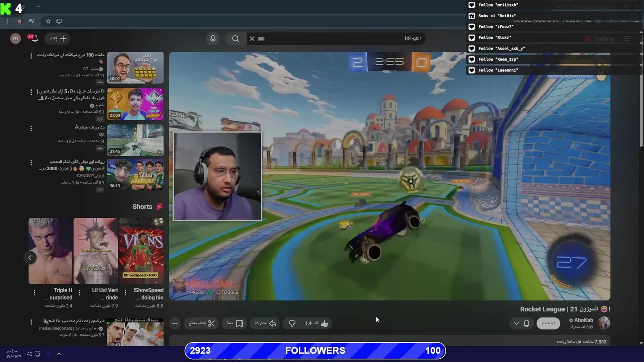Open the AboKab channel avatar
The height and width of the screenshot is (362, 644).
click(x=604, y=323)
